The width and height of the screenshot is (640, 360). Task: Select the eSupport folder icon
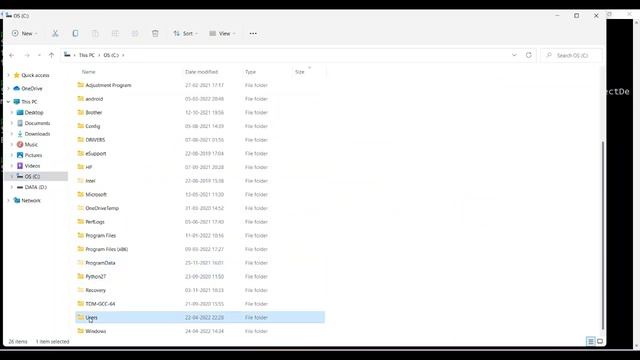(80, 153)
